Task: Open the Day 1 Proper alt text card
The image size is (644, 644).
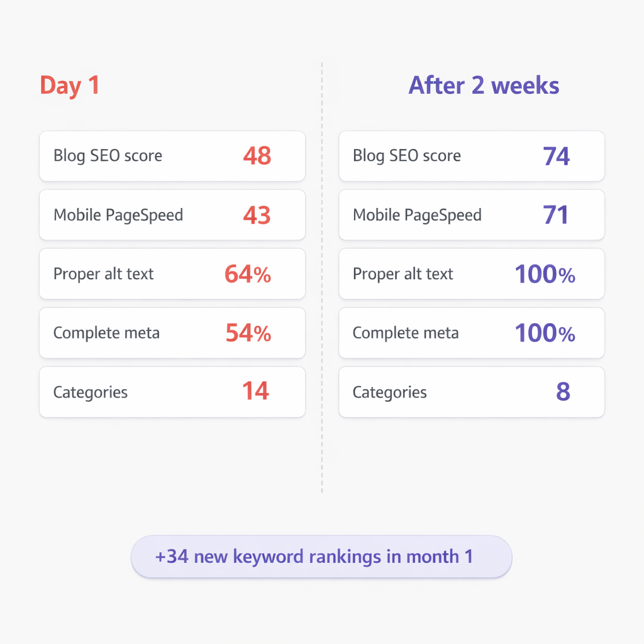Action: coord(172,274)
